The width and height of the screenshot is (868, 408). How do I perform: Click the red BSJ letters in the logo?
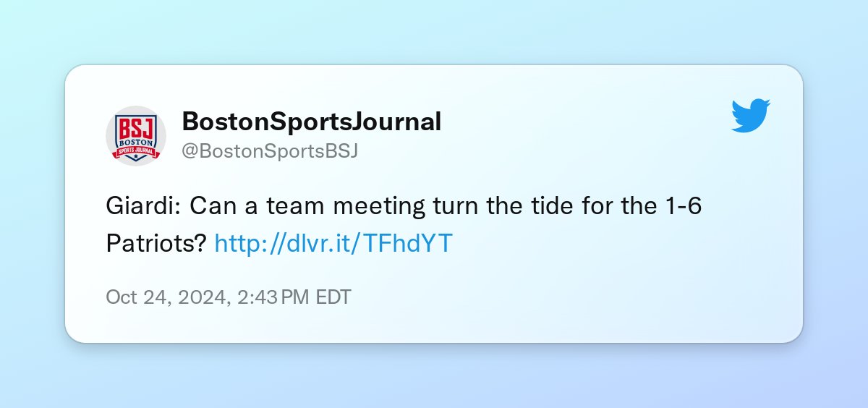[136, 127]
